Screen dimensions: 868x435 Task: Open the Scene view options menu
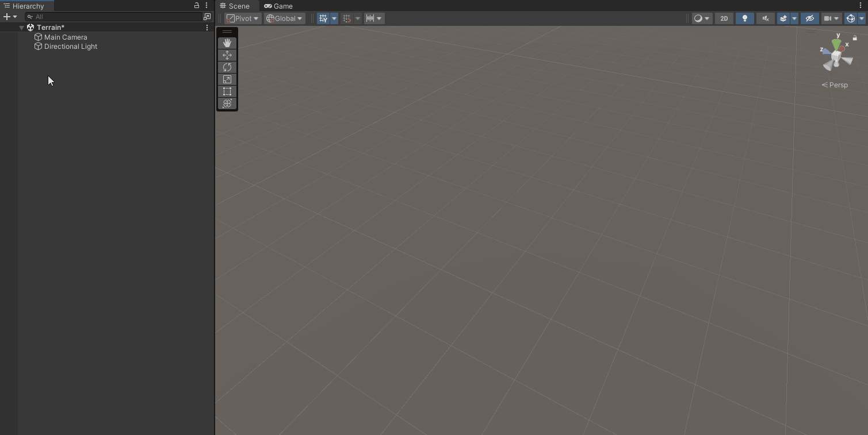861,6
